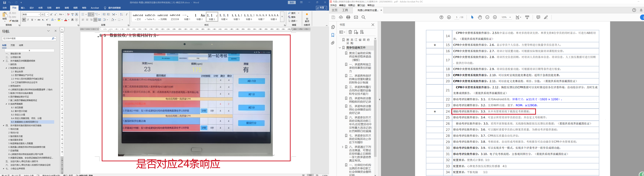Delete selected bookmark with the trash icon
Viewport: 644px width, 176px height.
[x=350, y=32]
